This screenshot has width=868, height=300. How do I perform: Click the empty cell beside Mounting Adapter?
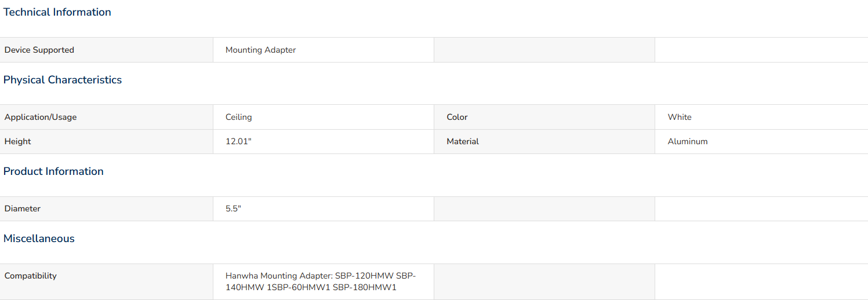(x=544, y=50)
